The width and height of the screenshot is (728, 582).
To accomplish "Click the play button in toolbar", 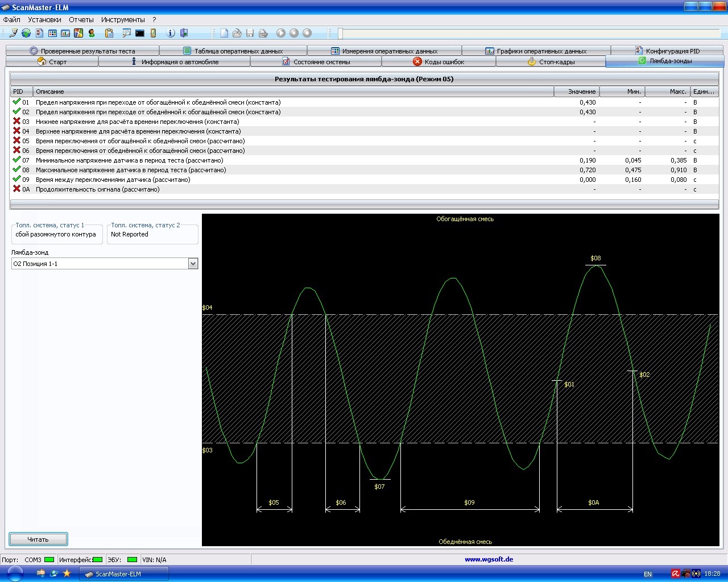I will (280, 34).
